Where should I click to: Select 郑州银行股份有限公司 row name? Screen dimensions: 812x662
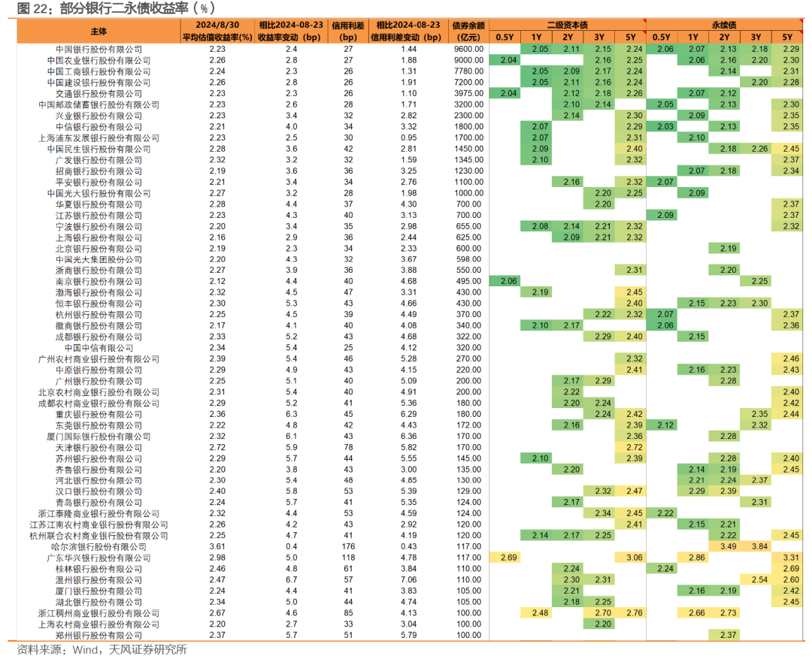[98, 635]
